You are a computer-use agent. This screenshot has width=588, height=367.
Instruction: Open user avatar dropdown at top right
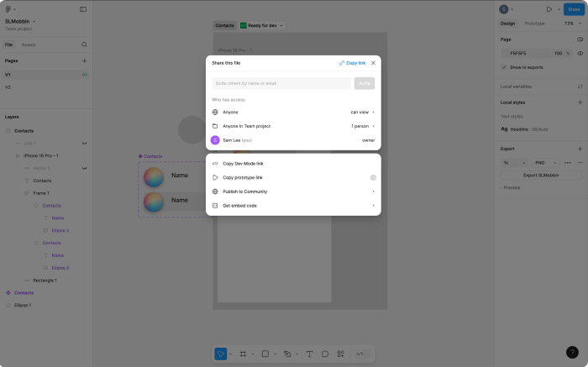pos(507,9)
